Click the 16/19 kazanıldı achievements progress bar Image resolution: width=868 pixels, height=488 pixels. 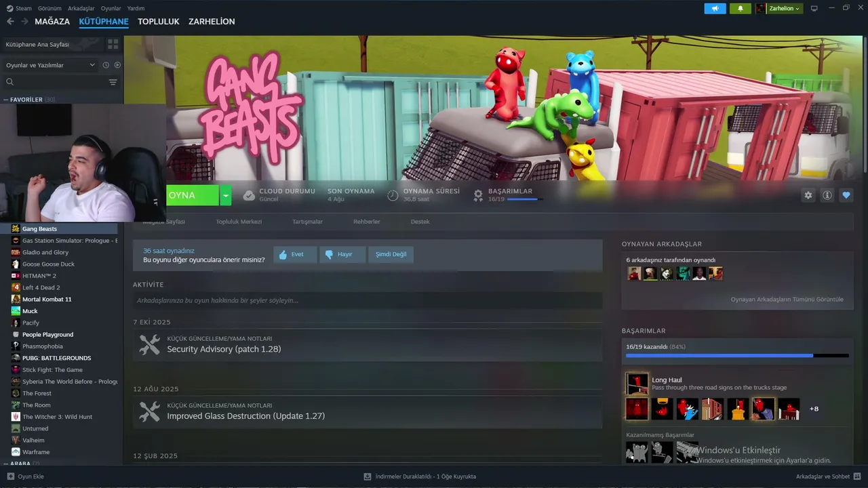737,355
